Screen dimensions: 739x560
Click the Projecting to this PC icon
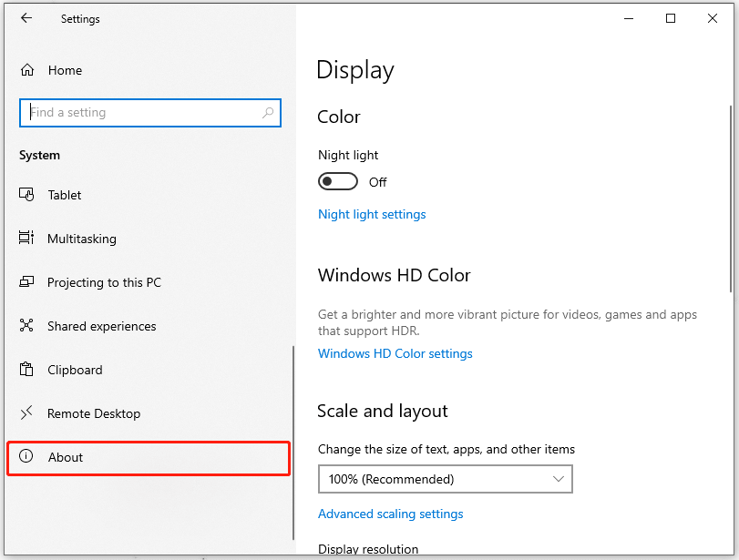26,281
